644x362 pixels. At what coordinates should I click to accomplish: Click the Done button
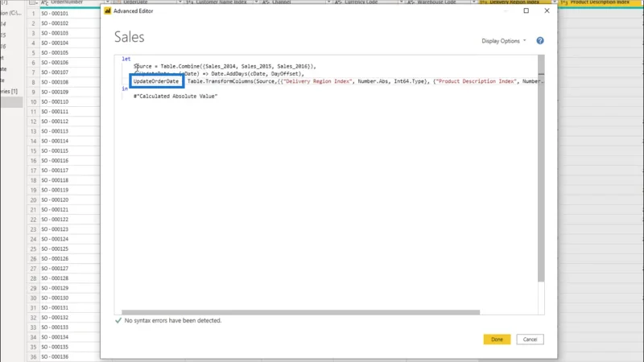497,339
